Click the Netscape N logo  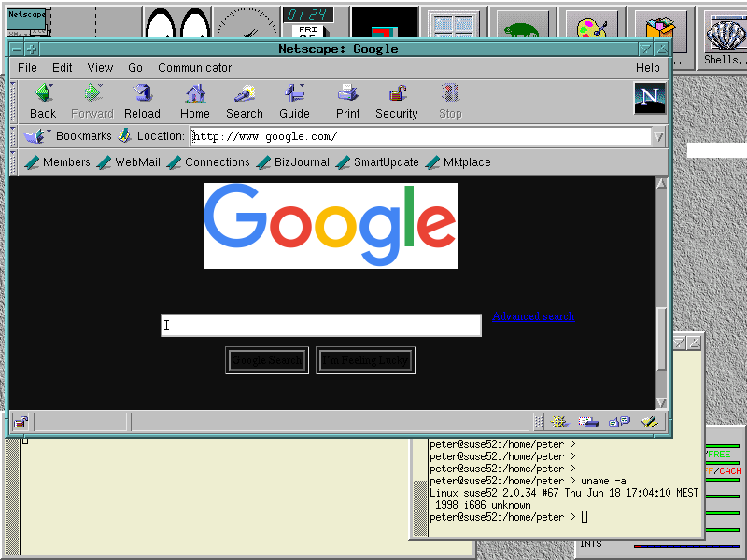(x=649, y=98)
